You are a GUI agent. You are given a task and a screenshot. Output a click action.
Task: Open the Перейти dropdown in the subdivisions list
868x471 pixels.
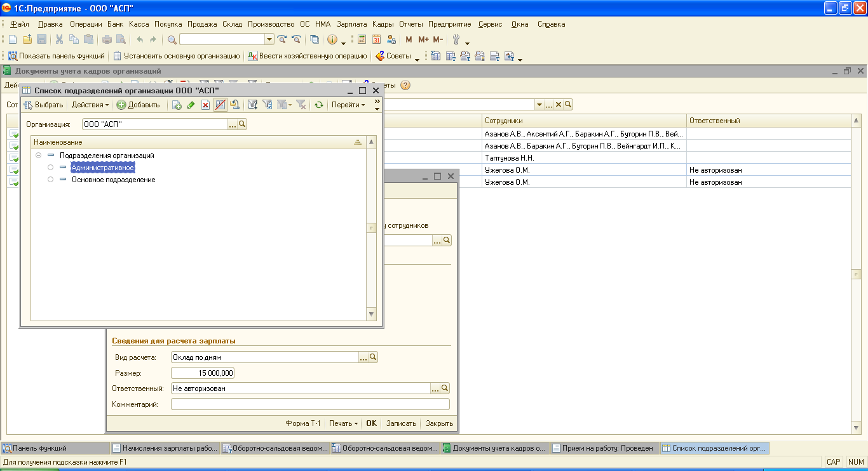348,105
